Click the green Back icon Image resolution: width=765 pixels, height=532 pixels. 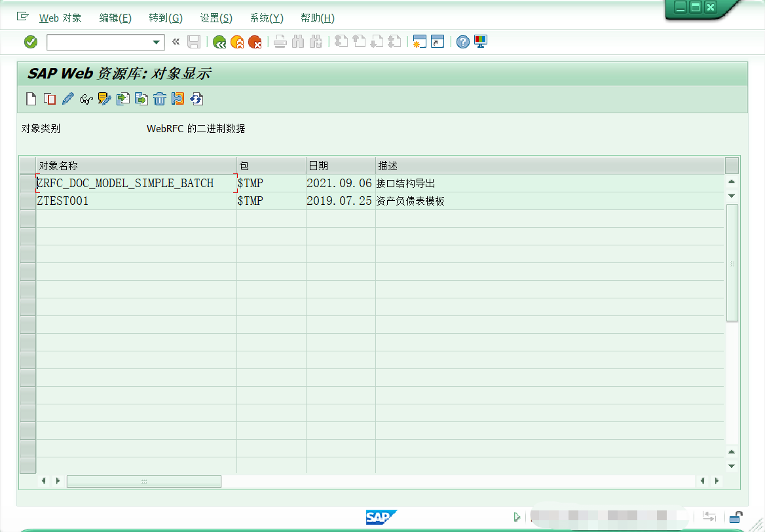coord(219,43)
